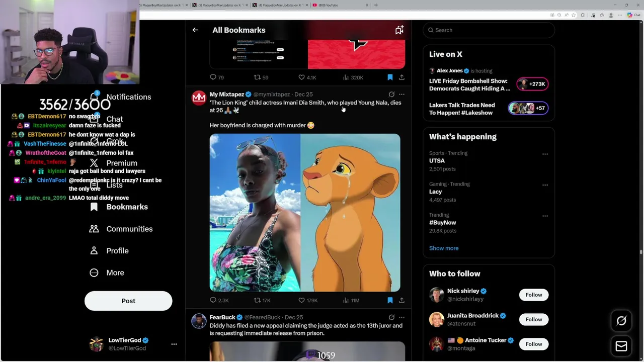
Task: Repost the post with 59 reposts
Action: coord(261,77)
